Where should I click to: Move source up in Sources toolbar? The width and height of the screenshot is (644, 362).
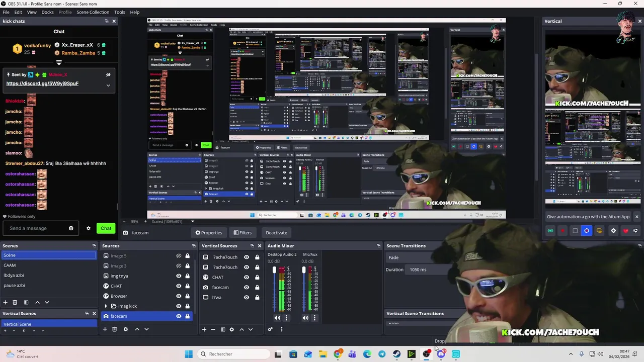click(137, 329)
